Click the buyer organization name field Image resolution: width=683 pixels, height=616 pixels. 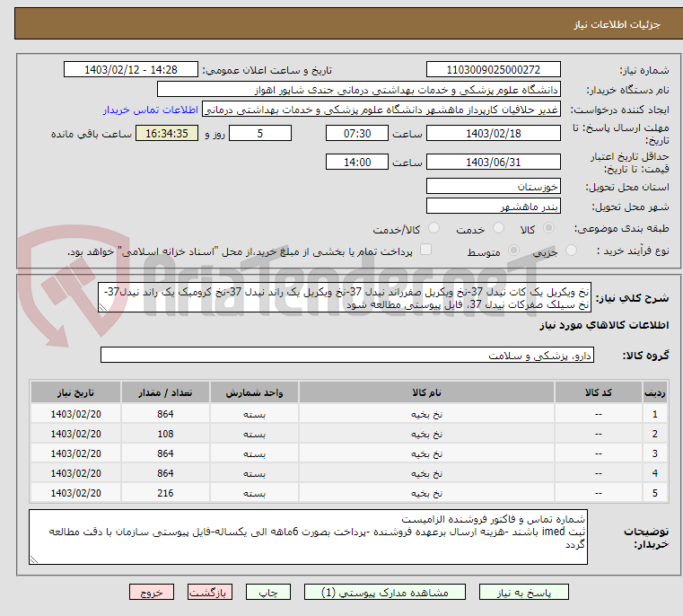[x=358, y=90]
